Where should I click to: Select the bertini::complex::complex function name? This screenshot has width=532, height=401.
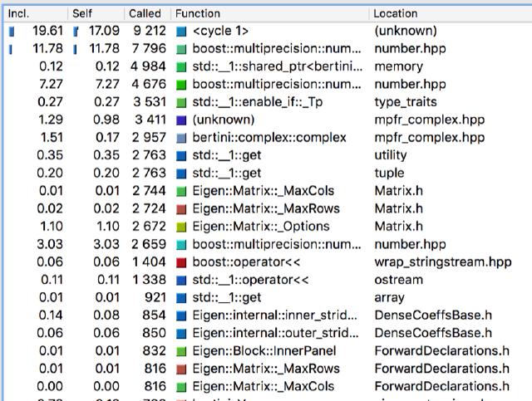pyautogui.click(x=269, y=138)
